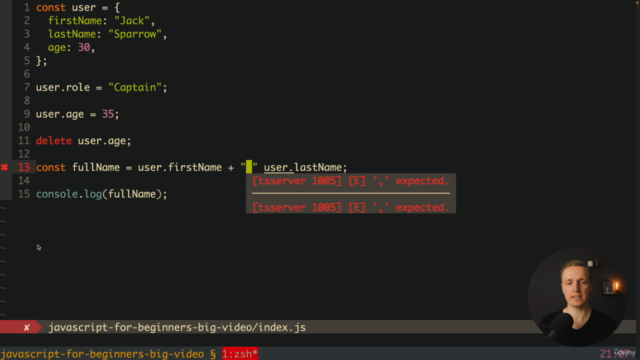Click the tmux session name javascript-for-beginners-big-video
This screenshot has height=360, width=640.
(102, 354)
